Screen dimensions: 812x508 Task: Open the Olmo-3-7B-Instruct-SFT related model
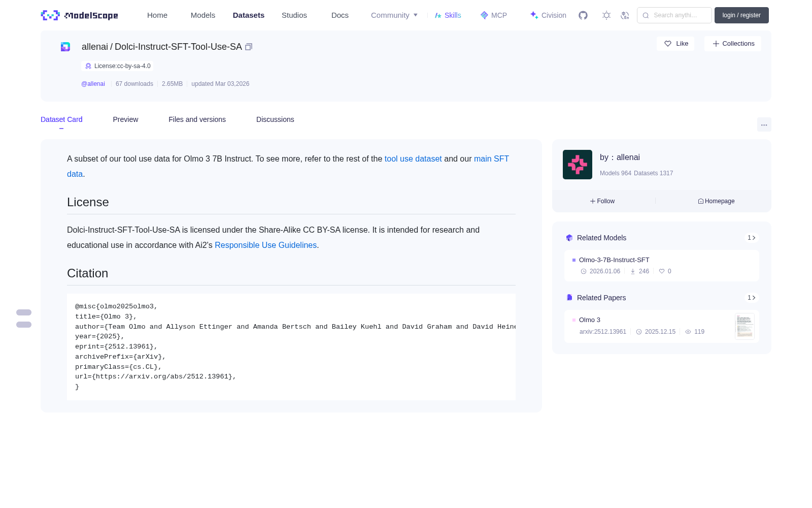point(662,266)
